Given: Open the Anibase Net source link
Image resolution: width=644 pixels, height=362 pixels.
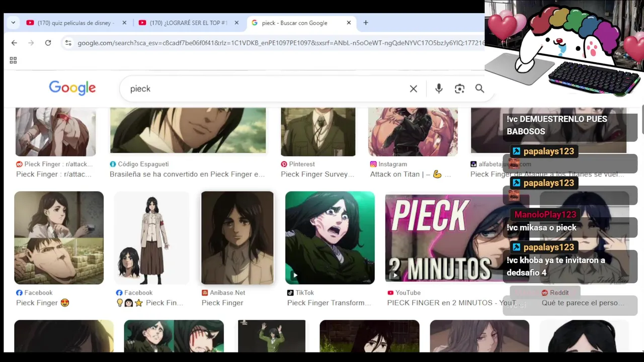Looking at the screenshot, I should (223, 293).
